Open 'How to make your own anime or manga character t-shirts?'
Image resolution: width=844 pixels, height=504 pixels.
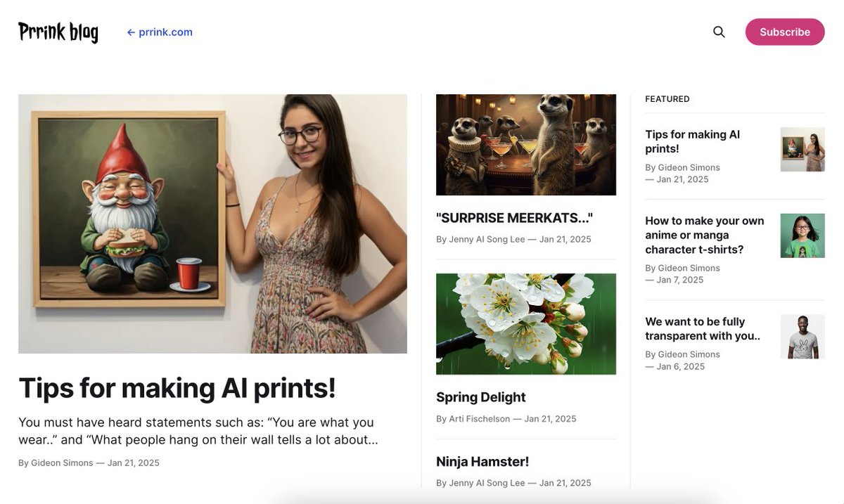705,235
